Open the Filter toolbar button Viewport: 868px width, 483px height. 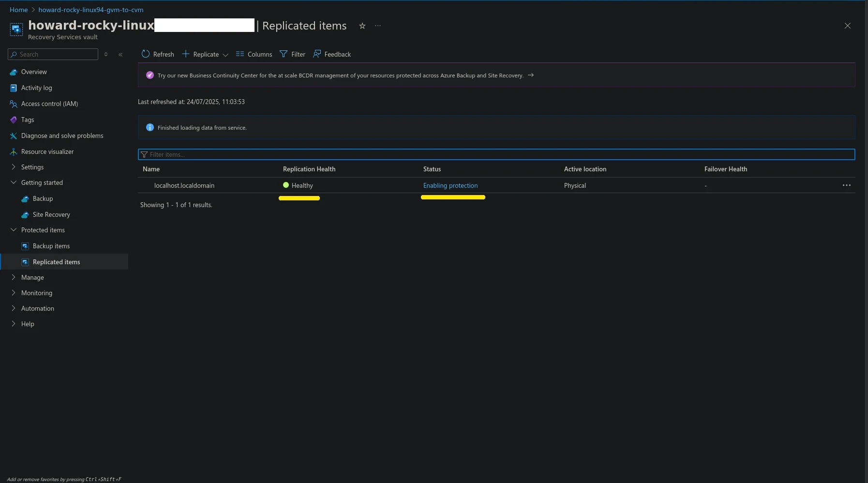pos(292,54)
